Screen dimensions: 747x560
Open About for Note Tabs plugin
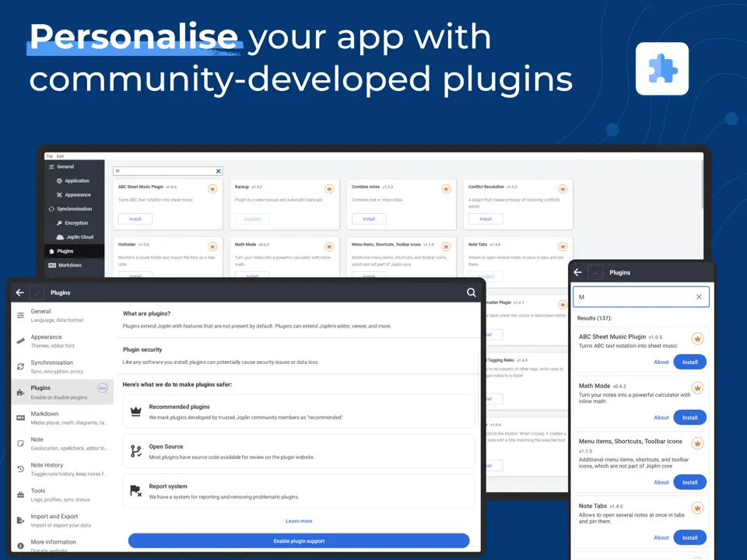pyautogui.click(x=661, y=537)
